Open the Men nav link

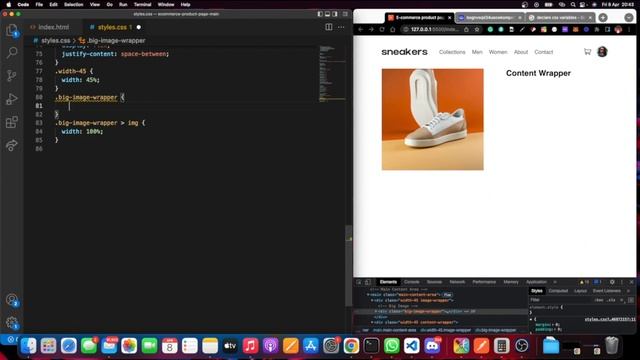[477, 52]
